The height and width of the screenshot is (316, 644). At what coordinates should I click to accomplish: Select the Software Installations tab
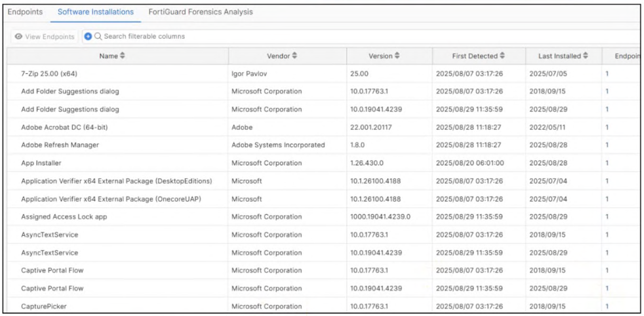point(95,12)
